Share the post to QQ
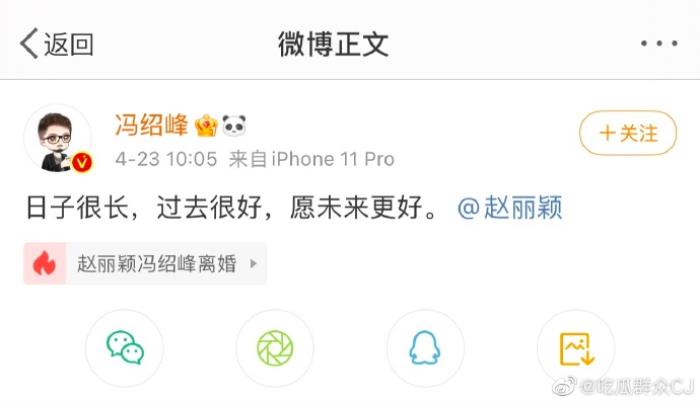 pyautogui.click(x=425, y=348)
